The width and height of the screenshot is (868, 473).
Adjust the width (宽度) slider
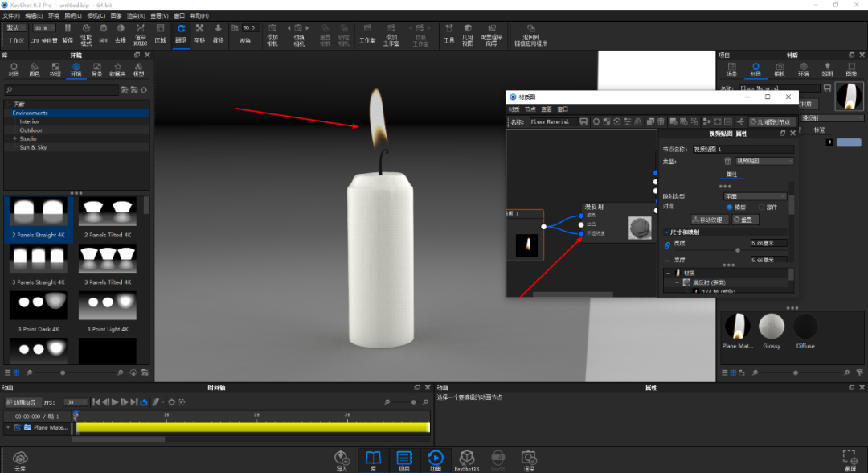point(737,250)
